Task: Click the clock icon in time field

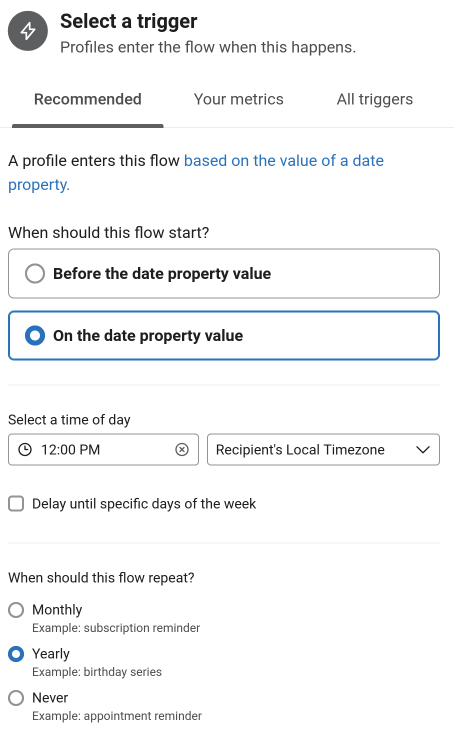Action: [x=25, y=450]
